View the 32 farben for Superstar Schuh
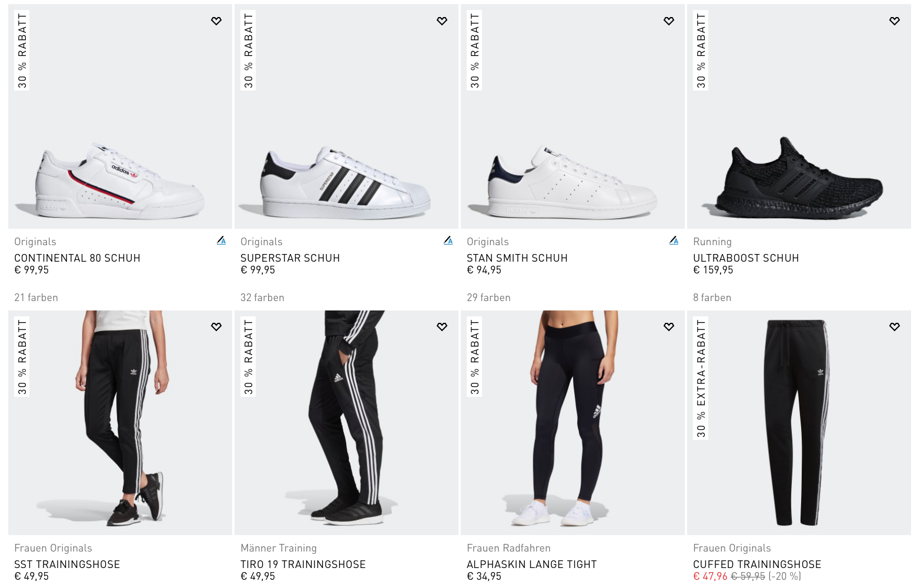This screenshot has width=924, height=588. click(262, 298)
